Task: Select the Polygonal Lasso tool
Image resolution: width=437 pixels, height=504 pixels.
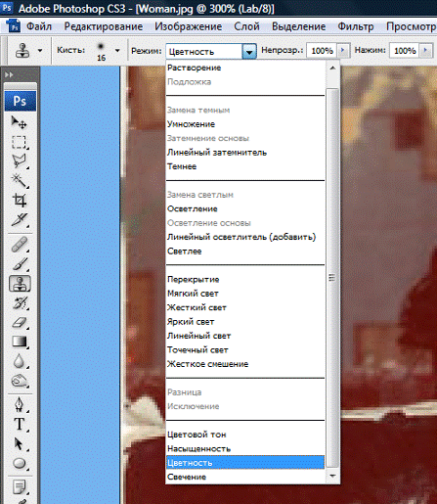Action: point(20,160)
